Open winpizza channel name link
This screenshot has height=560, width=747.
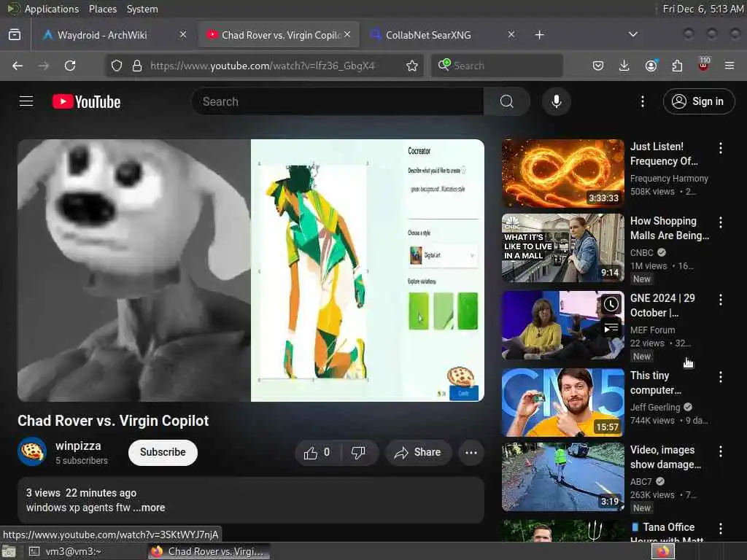(78, 446)
